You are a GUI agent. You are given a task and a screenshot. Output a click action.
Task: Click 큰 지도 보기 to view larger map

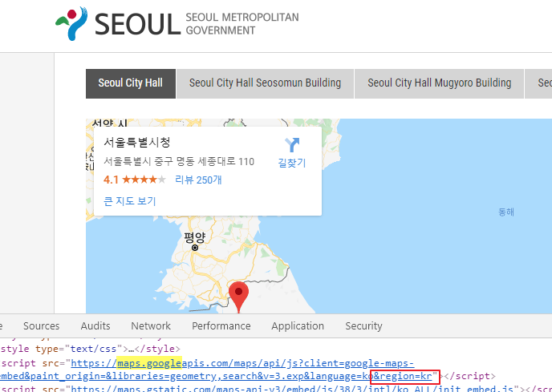[x=129, y=201]
